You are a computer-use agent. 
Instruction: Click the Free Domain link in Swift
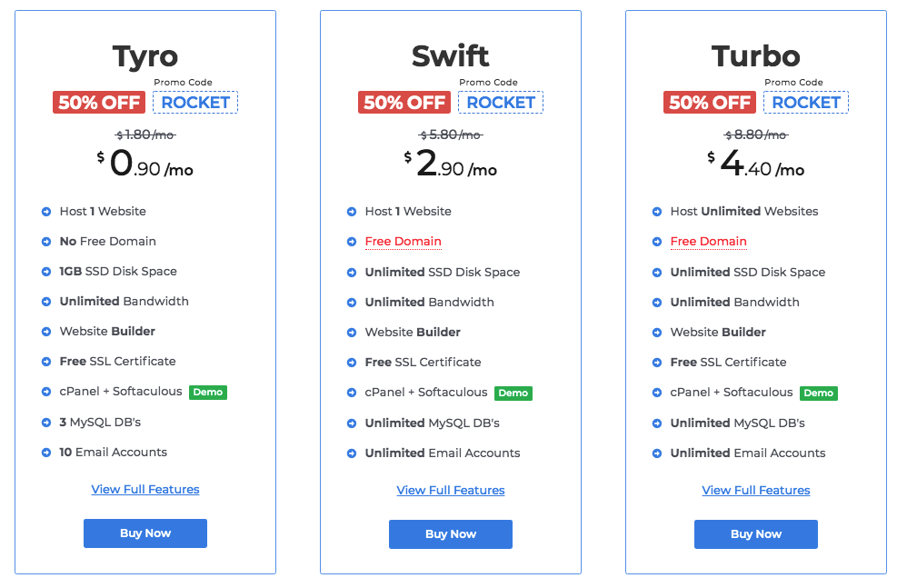point(404,242)
